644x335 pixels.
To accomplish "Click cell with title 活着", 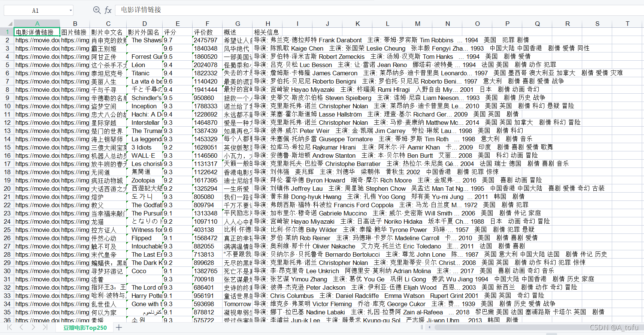I will pyautogui.click(x=108, y=279).
